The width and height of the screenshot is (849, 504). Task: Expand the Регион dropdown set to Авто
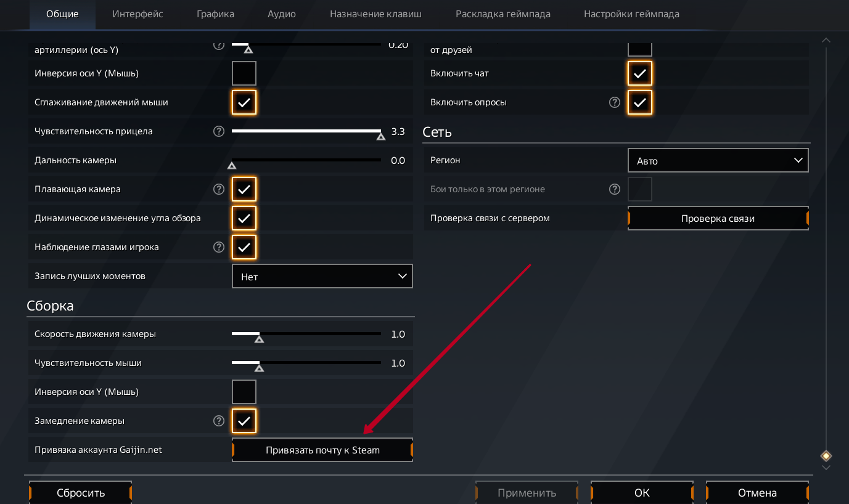tap(718, 160)
